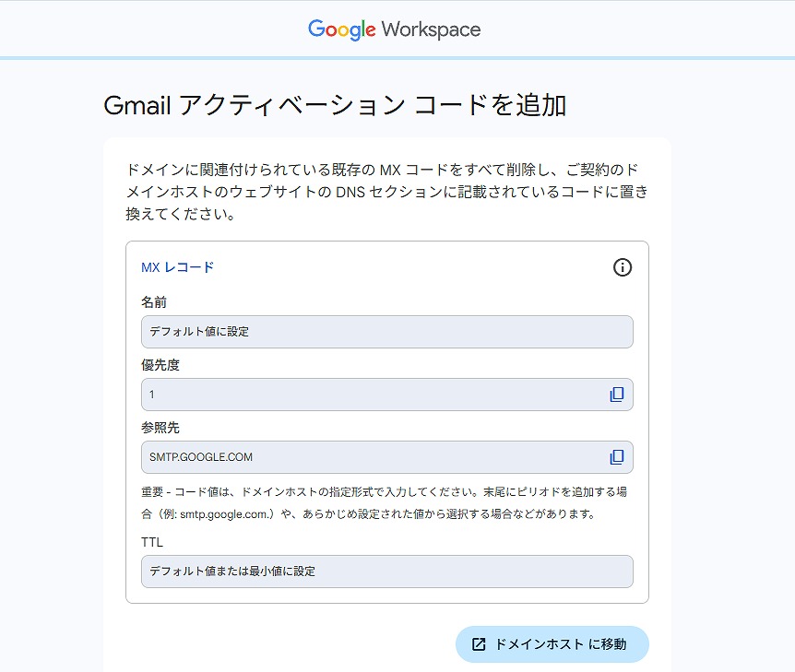Click the MX レコード section title
Image resolution: width=795 pixels, height=672 pixels.
pyautogui.click(x=177, y=267)
